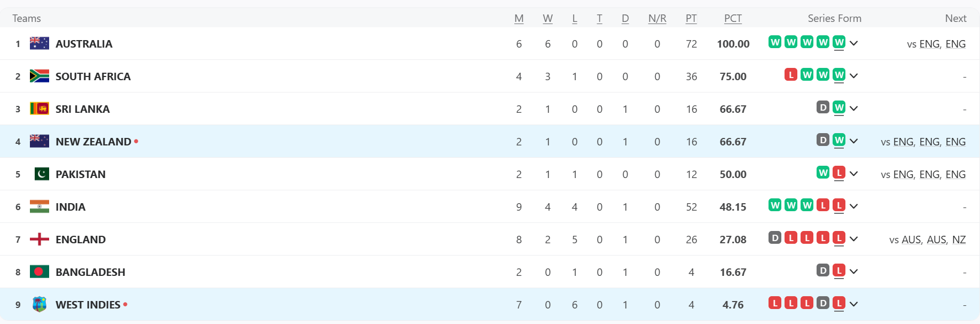
Task: Click the India flag icon
Action: [x=40, y=206]
